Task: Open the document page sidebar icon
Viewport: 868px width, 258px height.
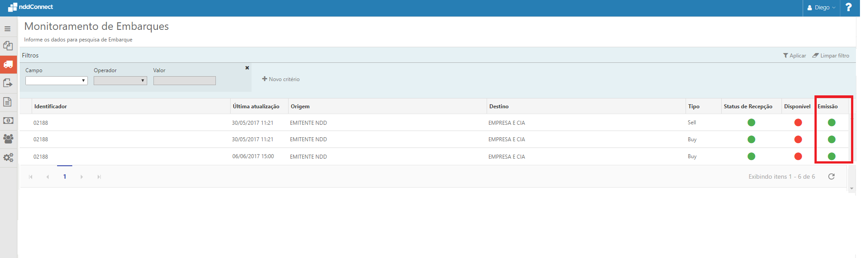Action: tap(8, 102)
